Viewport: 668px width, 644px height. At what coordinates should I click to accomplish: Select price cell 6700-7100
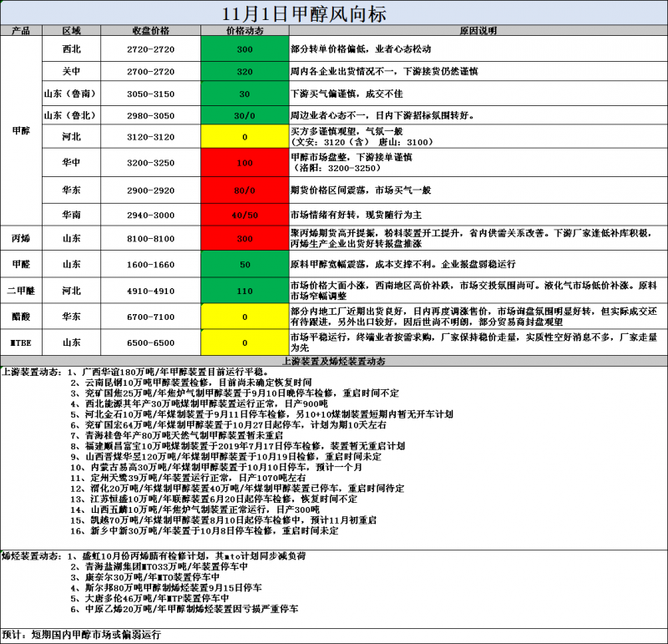[151, 317]
